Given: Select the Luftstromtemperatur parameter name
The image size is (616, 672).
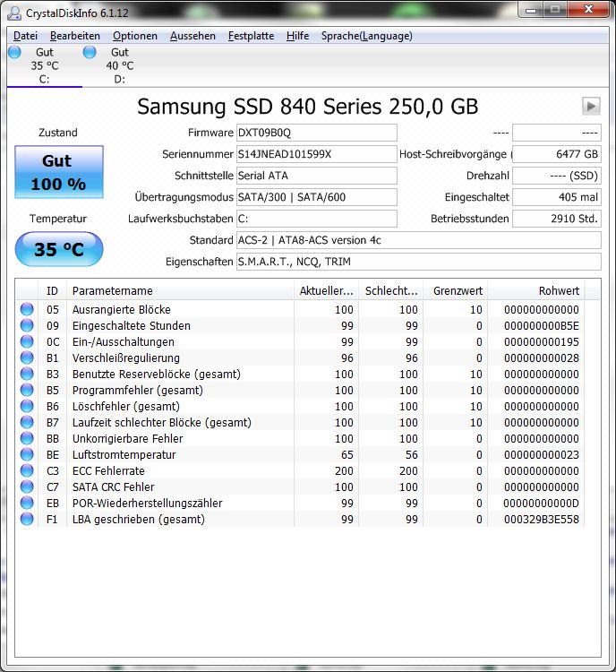Looking at the screenshot, I should pos(124,454).
